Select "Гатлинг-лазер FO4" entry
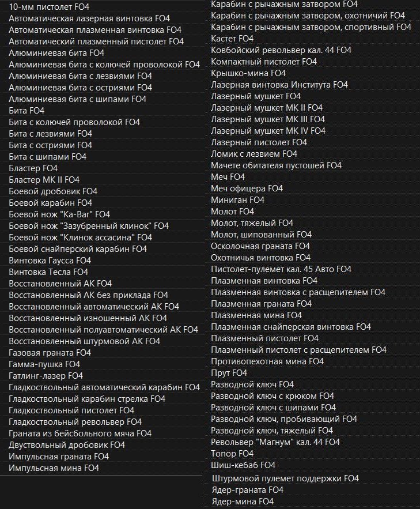The image size is (420, 509). pos(46,376)
